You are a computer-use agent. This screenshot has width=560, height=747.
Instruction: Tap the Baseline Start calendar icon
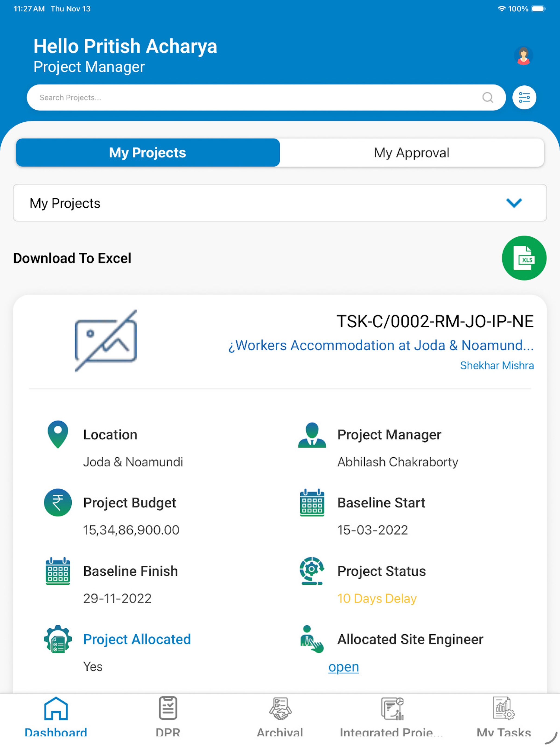click(312, 502)
